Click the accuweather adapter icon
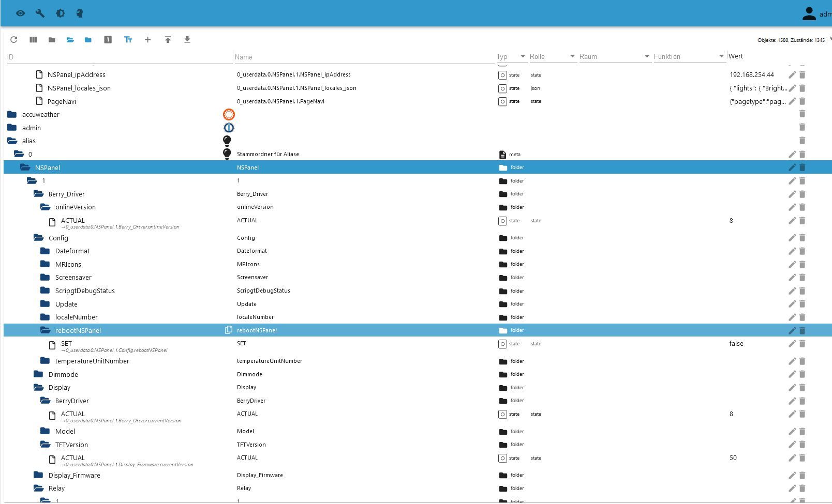The width and height of the screenshot is (832, 504). (x=229, y=114)
